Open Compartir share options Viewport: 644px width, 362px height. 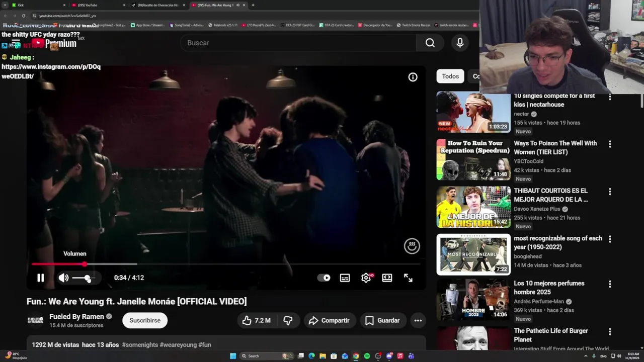point(329,320)
